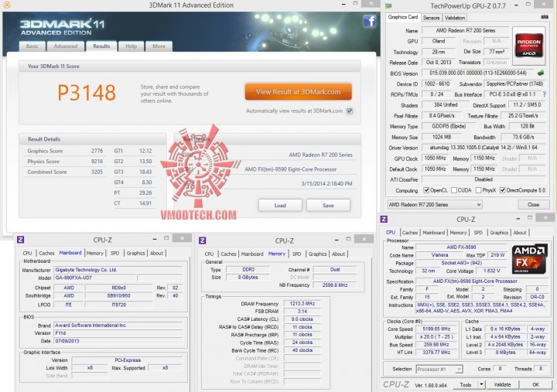Open the Facebook icon in 3DMark
The image size is (557, 392).
pos(370,22)
